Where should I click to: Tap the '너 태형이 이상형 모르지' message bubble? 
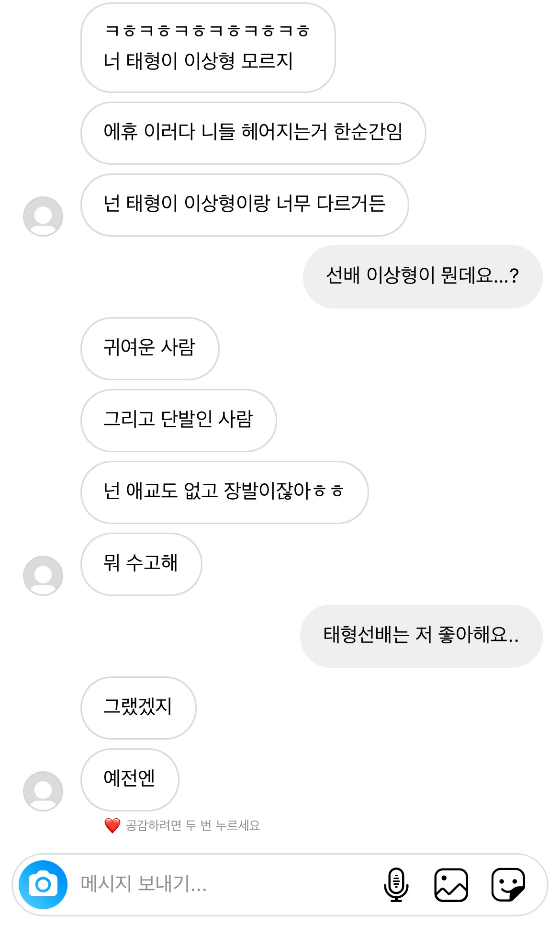click(208, 48)
